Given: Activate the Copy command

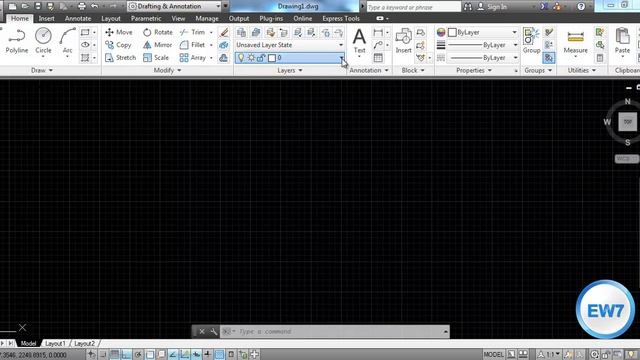Looking at the screenshot, I should coord(118,45).
